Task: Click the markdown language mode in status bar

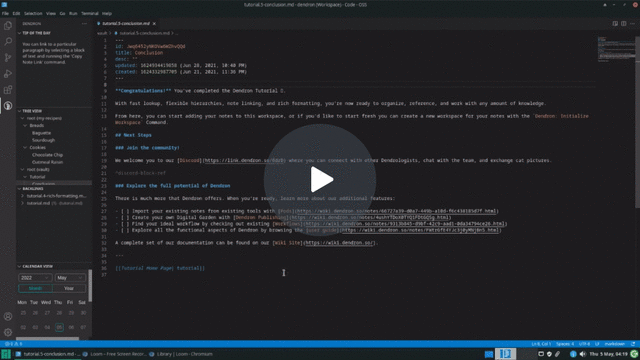Action: pyautogui.click(x=615, y=344)
